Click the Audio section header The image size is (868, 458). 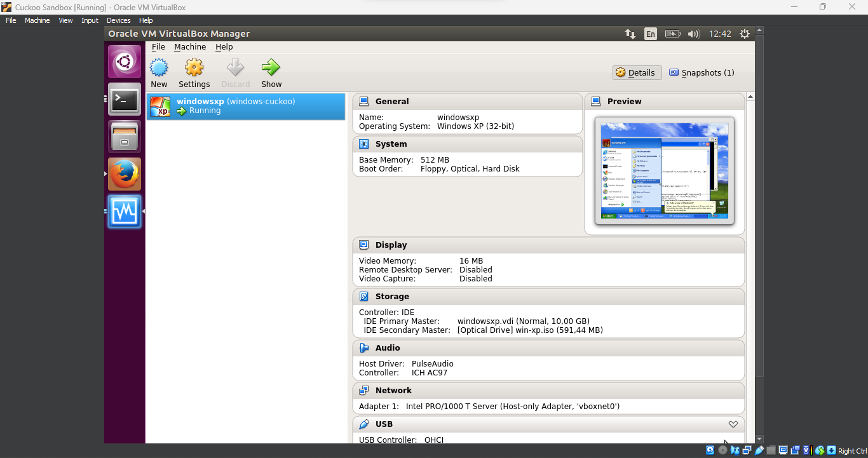tap(548, 347)
